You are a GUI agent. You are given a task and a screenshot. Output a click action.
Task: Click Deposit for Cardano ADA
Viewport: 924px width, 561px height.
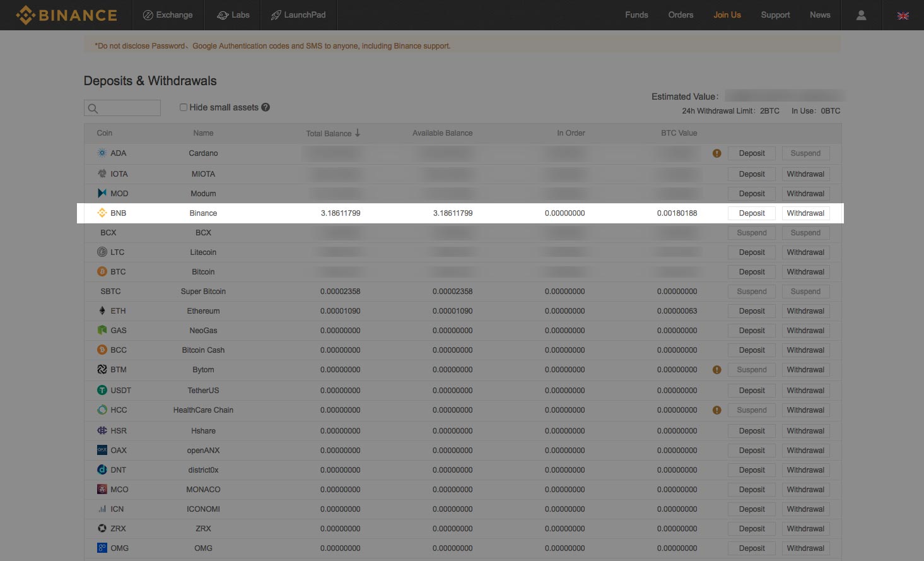752,153
